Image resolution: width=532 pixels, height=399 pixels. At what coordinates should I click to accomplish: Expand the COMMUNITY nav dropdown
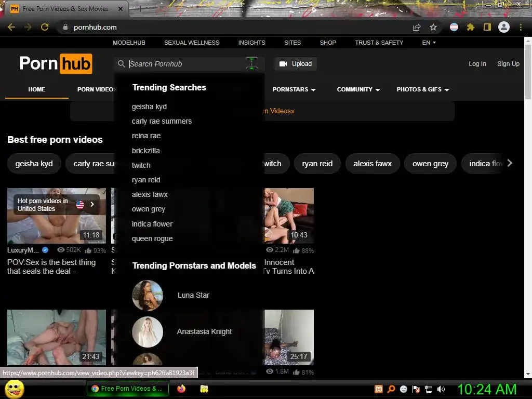358,89
